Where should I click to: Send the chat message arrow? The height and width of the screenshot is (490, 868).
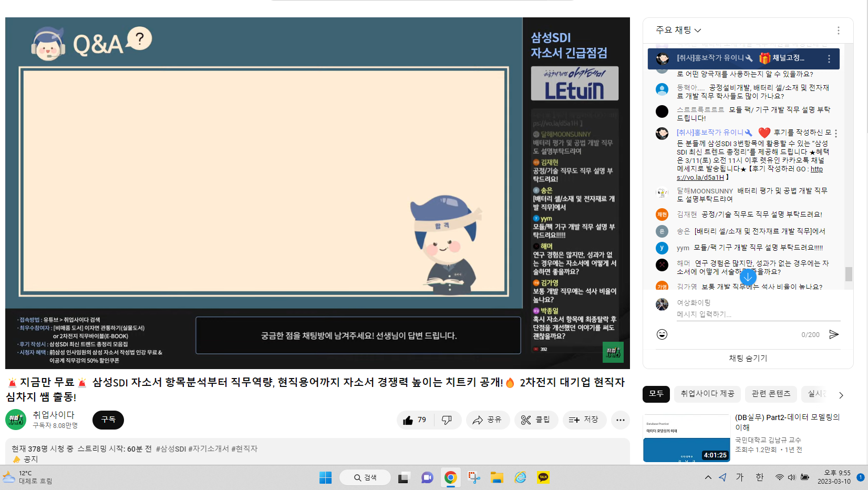pyautogui.click(x=834, y=334)
